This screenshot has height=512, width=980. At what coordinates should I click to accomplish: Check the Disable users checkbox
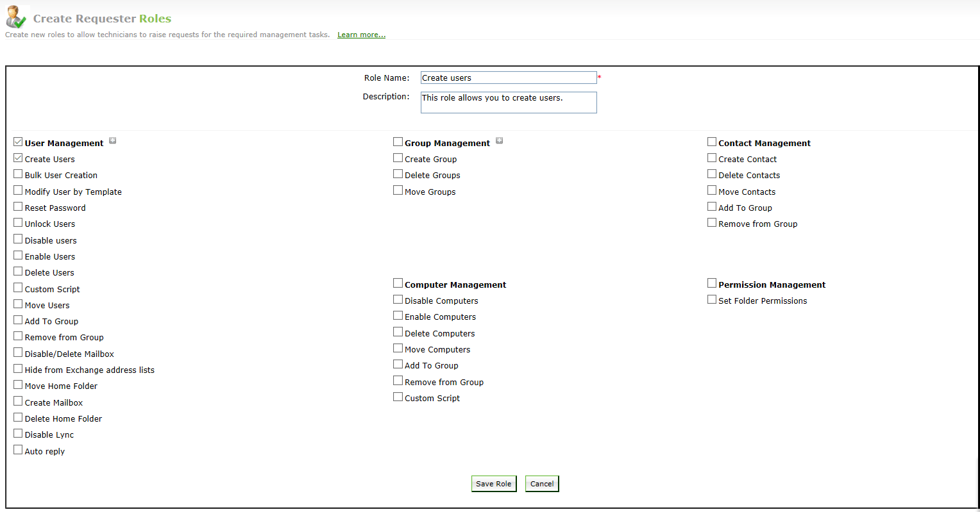(x=18, y=239)
